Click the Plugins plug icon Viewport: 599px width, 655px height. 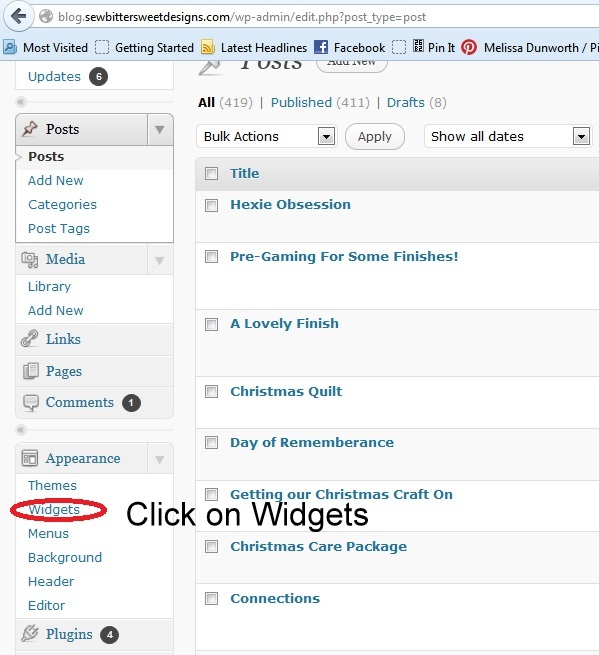[x=30, y=633]
